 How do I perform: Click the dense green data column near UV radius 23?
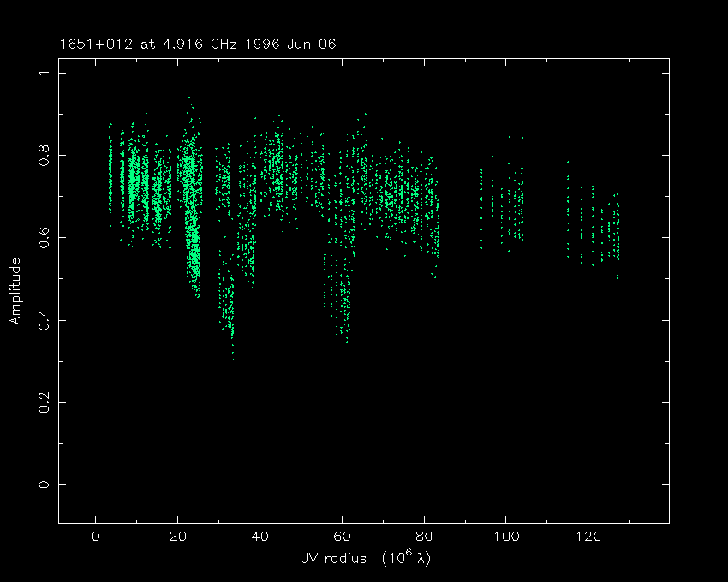[193, 214]
